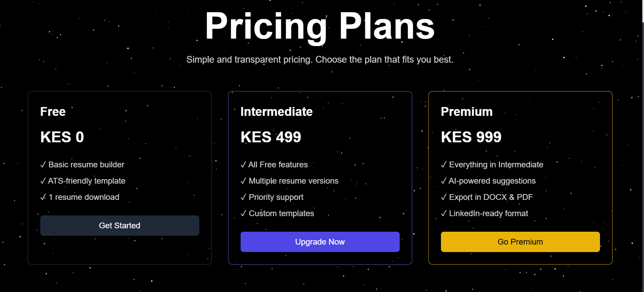Click checkmark next to ATS-friendly template

[43, 181]
